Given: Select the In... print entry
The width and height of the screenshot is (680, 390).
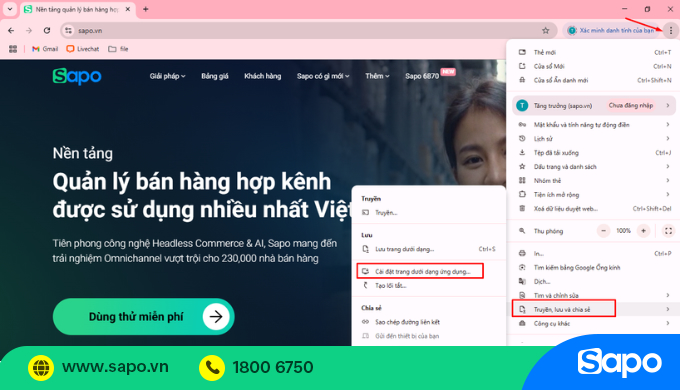Looking at the screenshot, I should click(x=593, y=253).
